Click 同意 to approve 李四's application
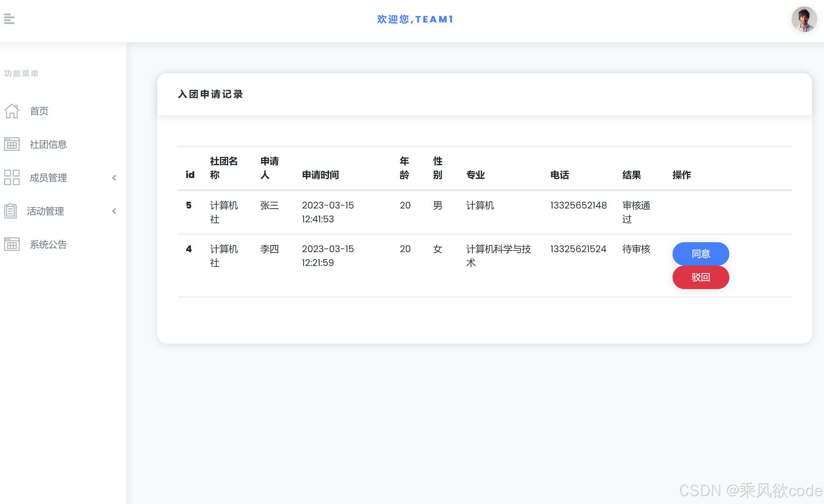The image size is (824, 504). (700, 253)
